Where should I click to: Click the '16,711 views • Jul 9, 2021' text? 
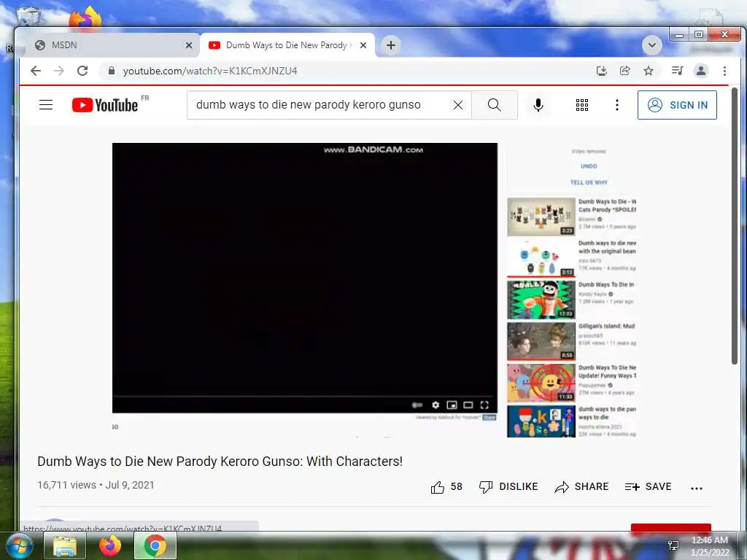pyautogui.click(x=96, y=485)
